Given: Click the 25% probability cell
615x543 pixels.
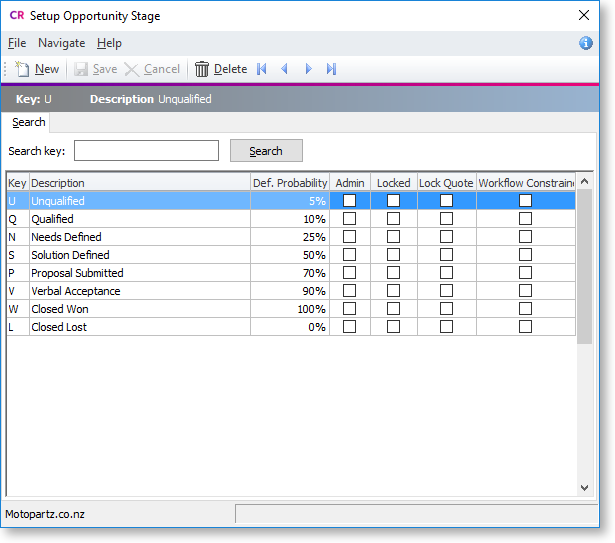Looking at the screenshot, I should 290,237.
